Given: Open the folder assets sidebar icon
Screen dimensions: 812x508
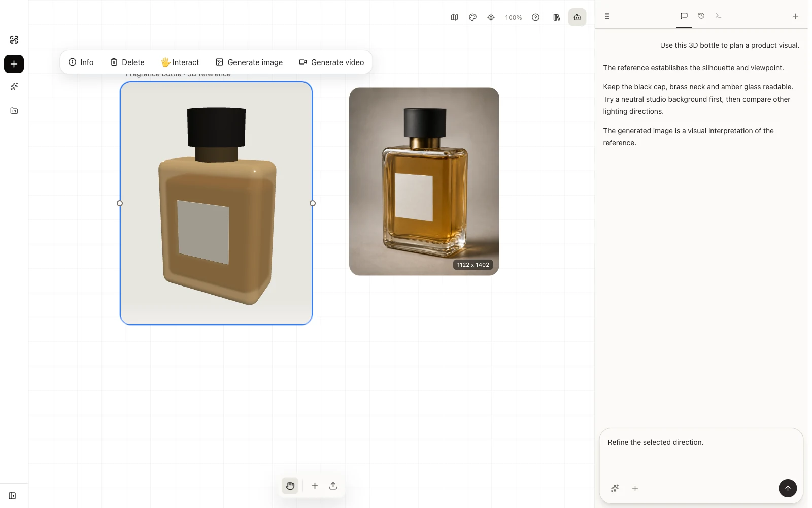Looking at the screenshot, I should point(14,111).
